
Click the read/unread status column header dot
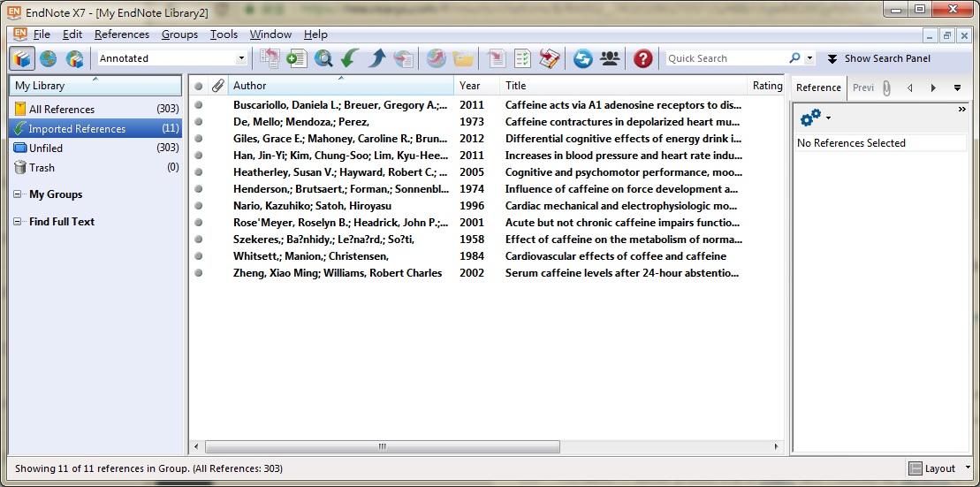click(x=198, y=87)
